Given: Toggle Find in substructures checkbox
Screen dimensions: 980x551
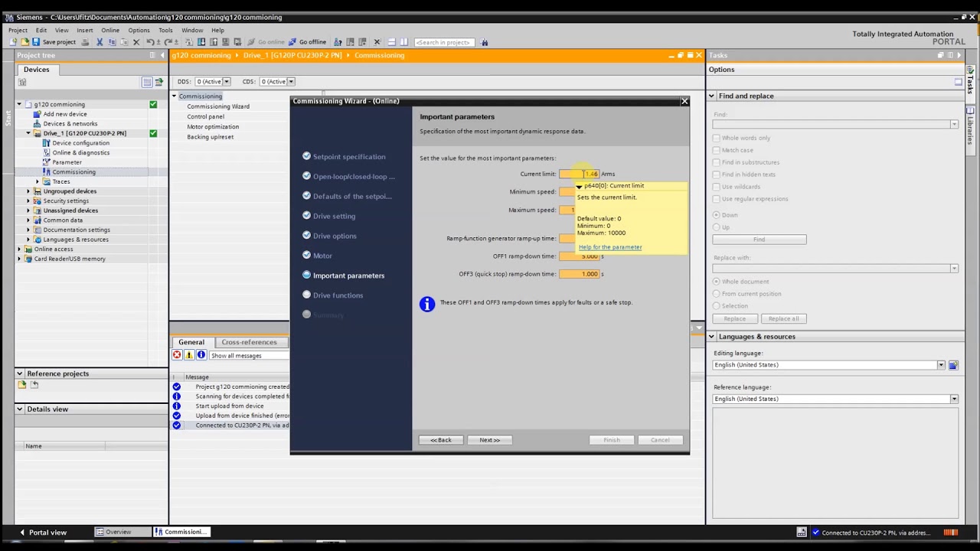Looking at the screenshot, I should [x=717, y=162].
